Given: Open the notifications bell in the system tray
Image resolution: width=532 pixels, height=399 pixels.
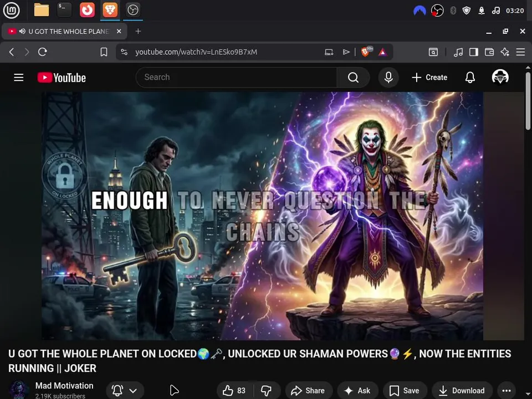Looking at the screenshot, I should (482, 11).
